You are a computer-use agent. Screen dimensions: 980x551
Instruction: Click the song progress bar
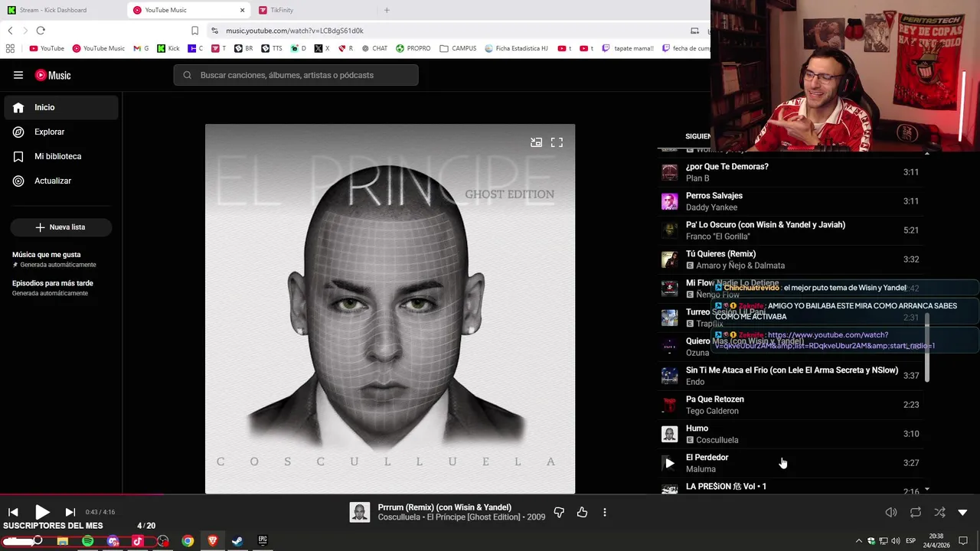coord(490,494)
